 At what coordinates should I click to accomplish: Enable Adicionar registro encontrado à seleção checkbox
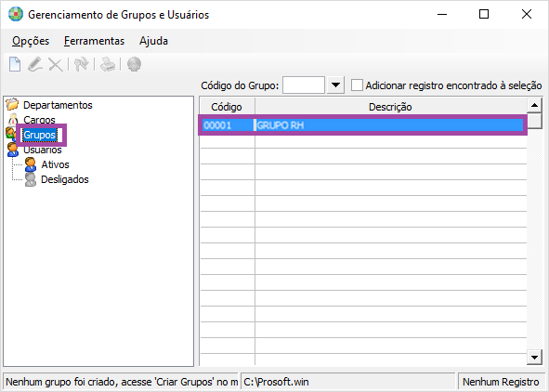click(357, 85)
